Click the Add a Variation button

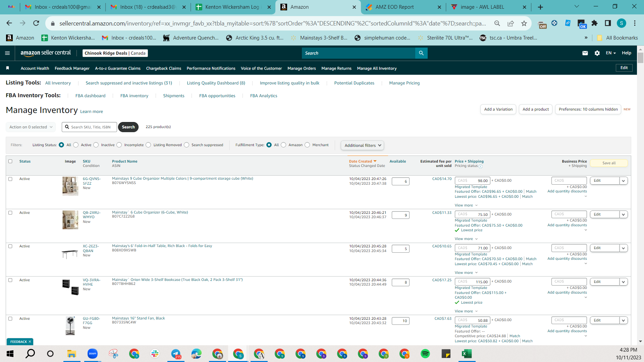pos(498,109)
